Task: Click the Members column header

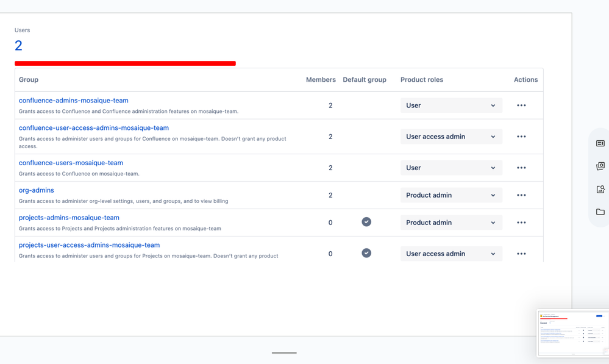Action: point(321,80)
